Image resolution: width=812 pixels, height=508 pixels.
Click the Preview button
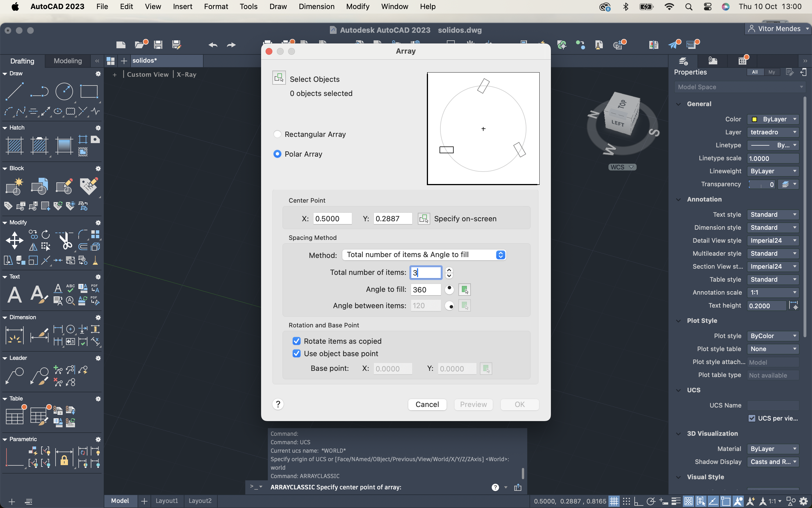pyautogui.click(x=473, y=404)
